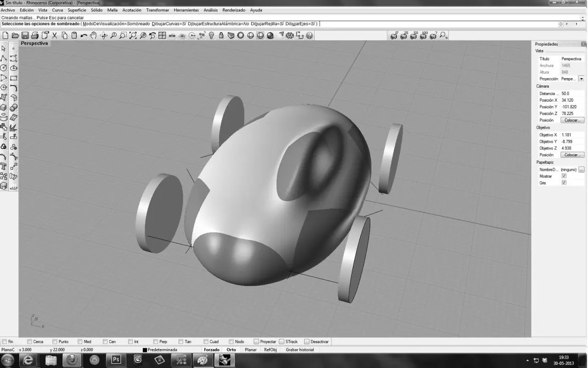Open the Renderizado menu
Screen dimensions: 588x368
pyautogui.click(x=234, y=10)
